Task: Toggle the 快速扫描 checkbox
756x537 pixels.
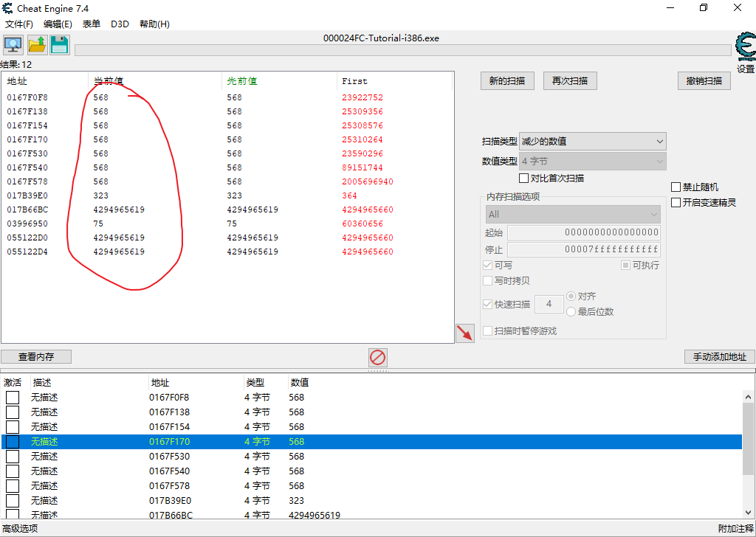Action: 487,305
